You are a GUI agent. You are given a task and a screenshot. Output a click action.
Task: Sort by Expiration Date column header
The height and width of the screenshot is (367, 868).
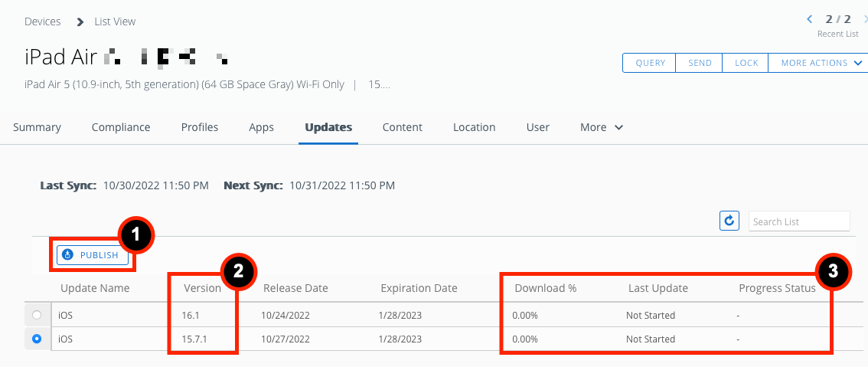pos(419,288)
